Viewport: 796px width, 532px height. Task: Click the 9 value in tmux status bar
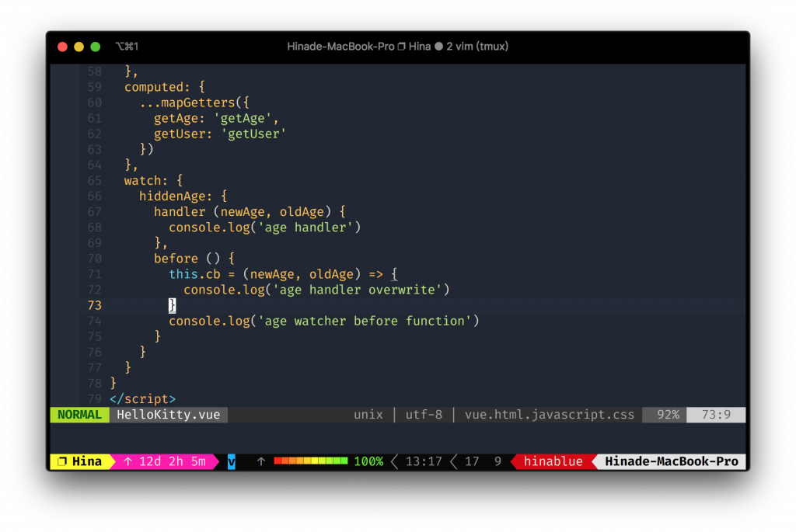click(497, 461)
